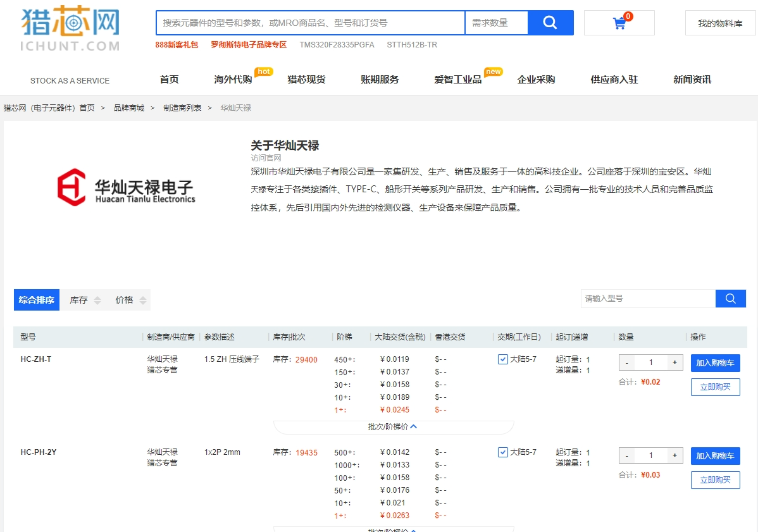Open 我的物料库 button
This screenshot has height=532, width=758.
click(x=720, y=23)
